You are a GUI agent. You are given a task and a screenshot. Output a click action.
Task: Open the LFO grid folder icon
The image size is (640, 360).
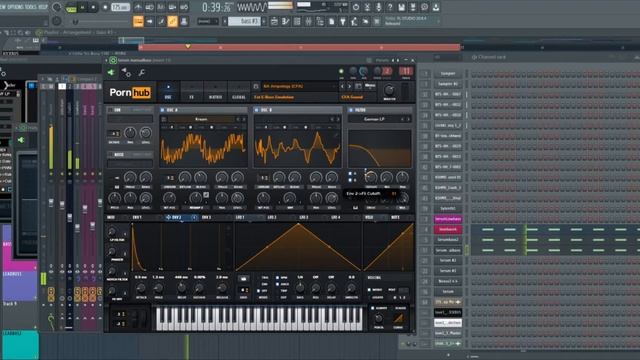click(x=244, y=278)
